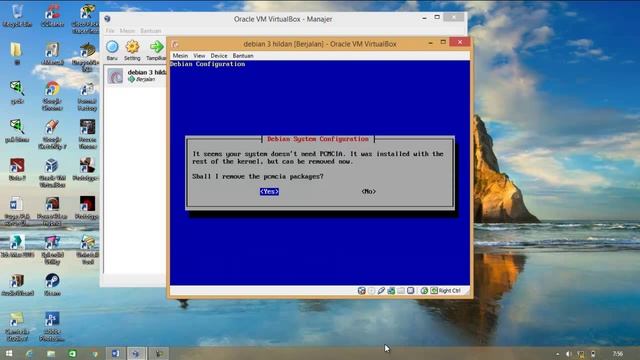The height and width of the screenshot is (360, 640).
Task: Click USB device icon in VM status bar
Action: [x=381, y=291]
